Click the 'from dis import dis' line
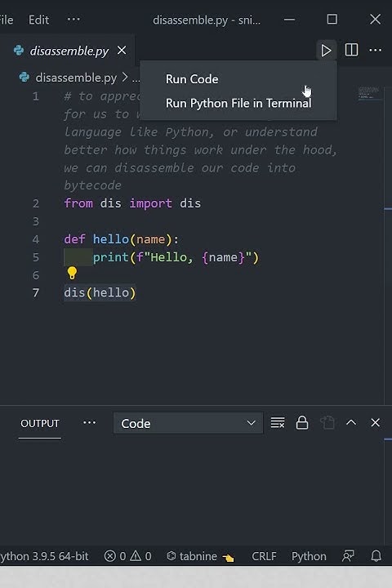The image size is (392, 588). click(x=132, y=203)
